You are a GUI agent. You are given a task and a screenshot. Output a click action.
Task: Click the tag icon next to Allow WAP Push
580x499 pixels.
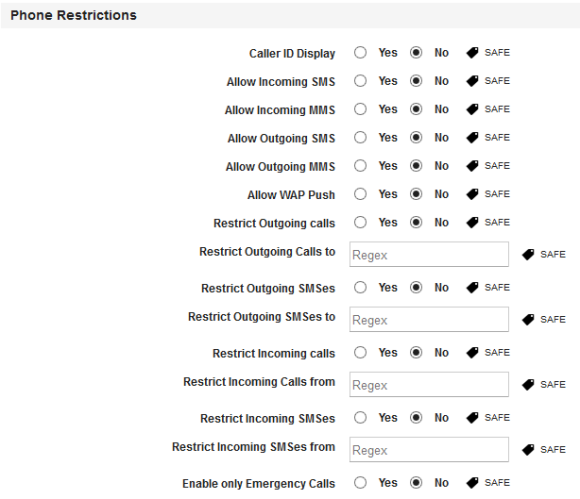click(x=472, y=194)
